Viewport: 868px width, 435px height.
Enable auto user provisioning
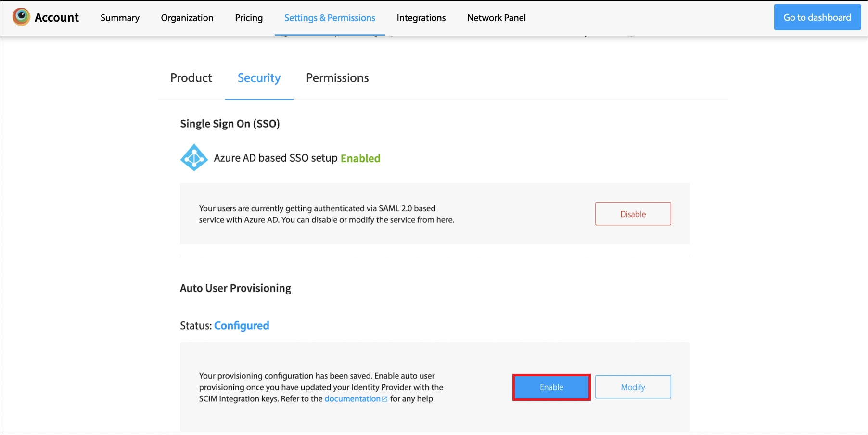[551, 387]
